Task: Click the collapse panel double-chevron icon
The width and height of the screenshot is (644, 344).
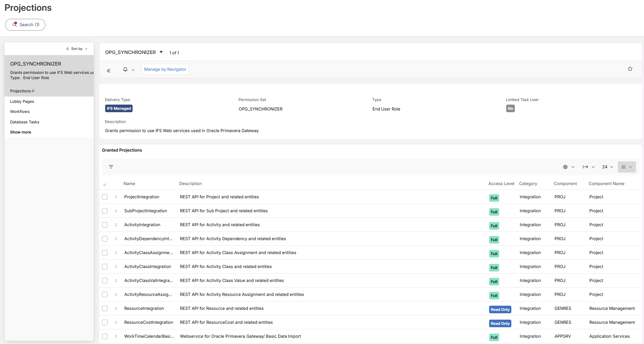Action: [x=109, y=70]
